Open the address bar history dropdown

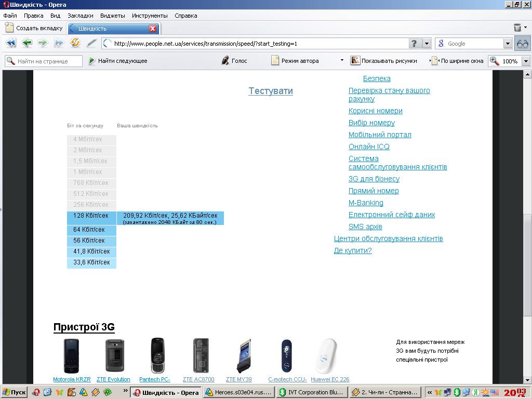[x=427, y=44]
